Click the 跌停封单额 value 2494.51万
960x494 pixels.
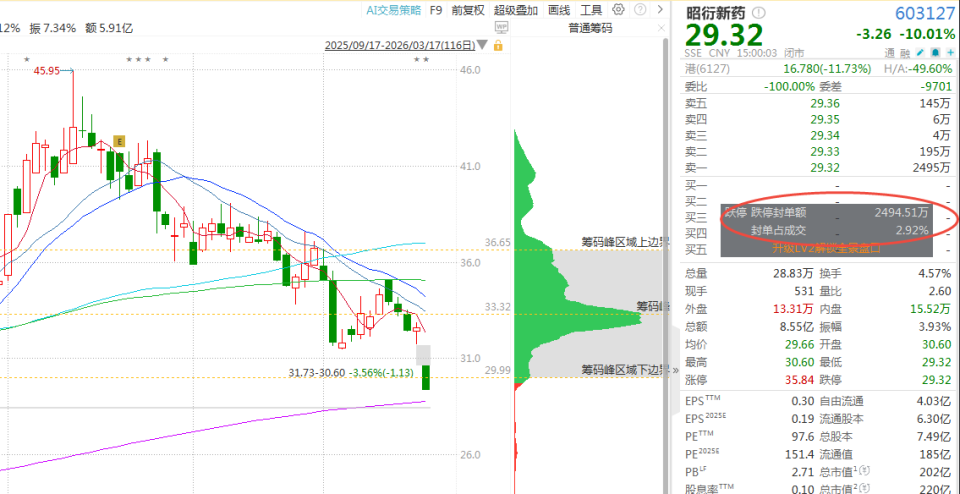pos(901,212)
